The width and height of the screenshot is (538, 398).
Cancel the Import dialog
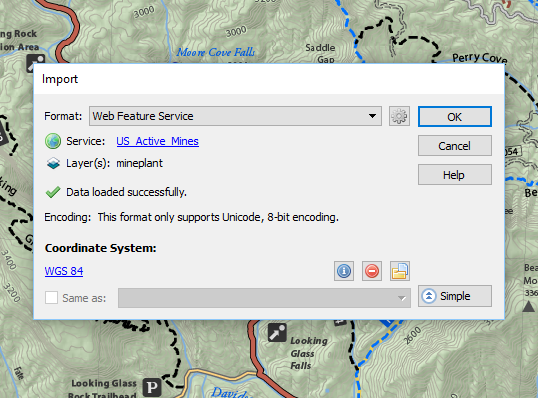455,146
